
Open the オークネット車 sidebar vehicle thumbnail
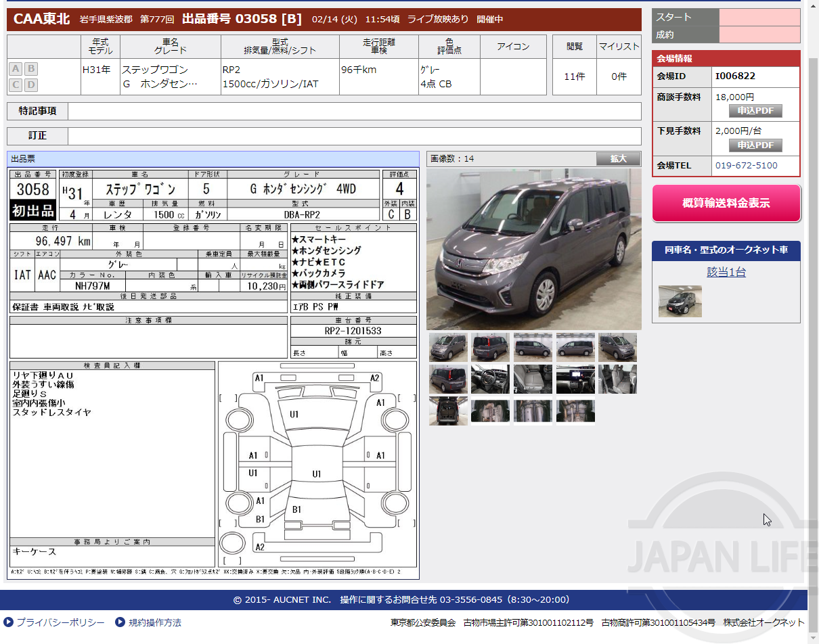coord(680,302)
